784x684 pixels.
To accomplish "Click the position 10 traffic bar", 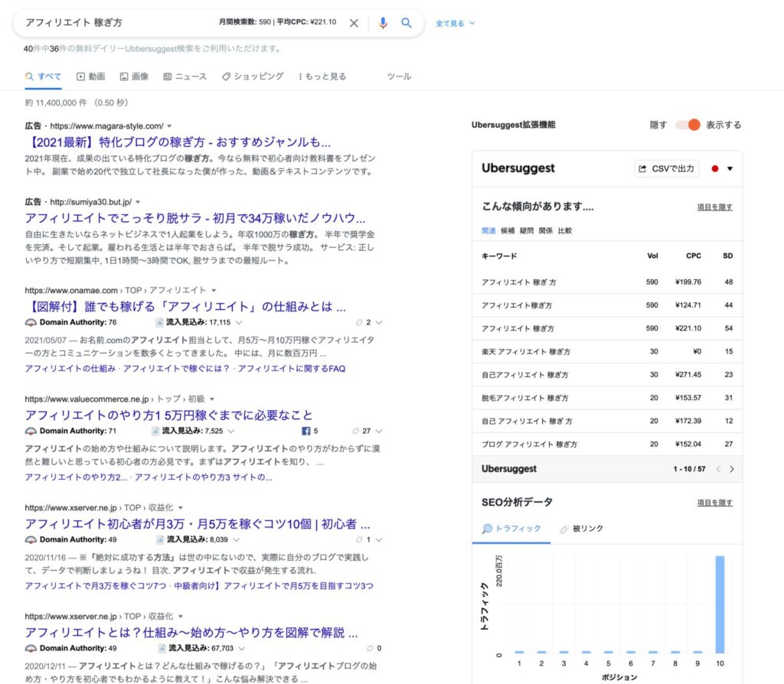I will (x=720, y=604).
